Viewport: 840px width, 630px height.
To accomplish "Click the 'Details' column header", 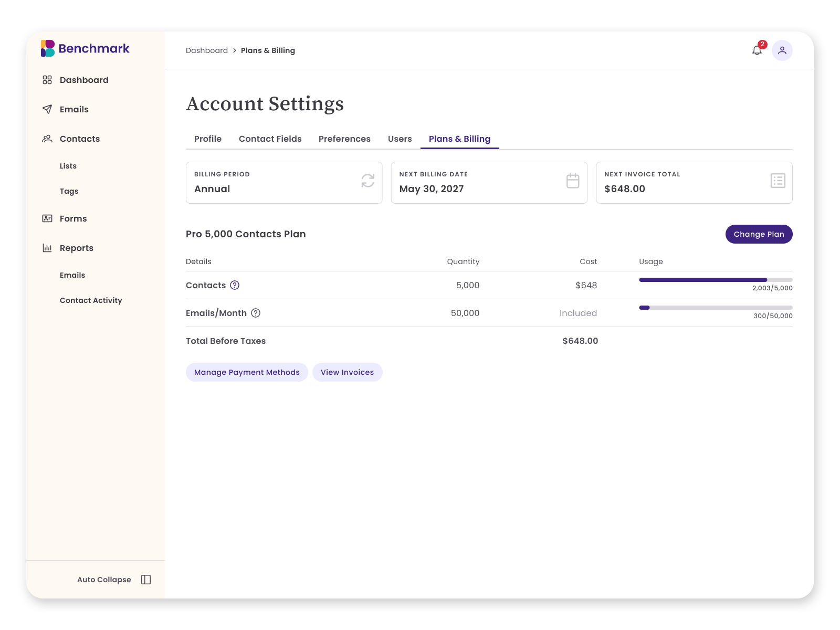I will coord(198,261).
